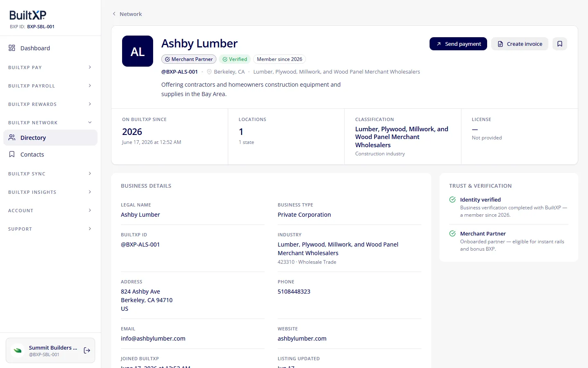
Task: Click the Send payment button
Action: point(458,44)
